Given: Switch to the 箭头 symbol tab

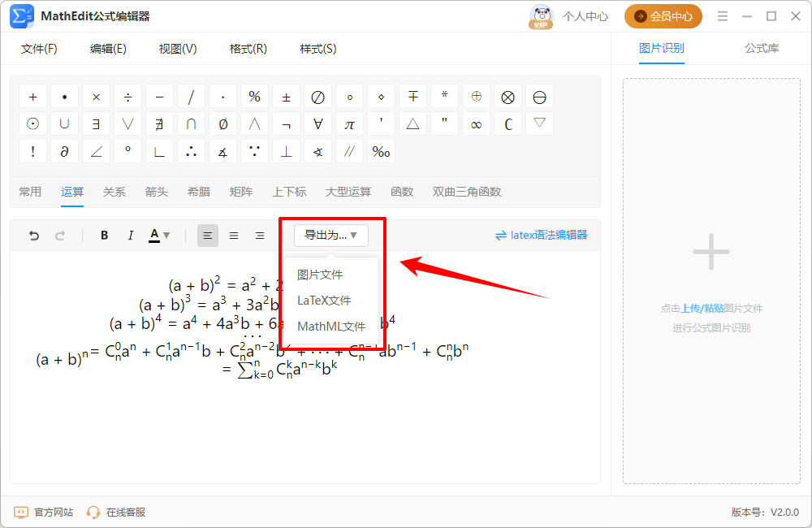Looking at the screenshot, I should click(157, 192).
